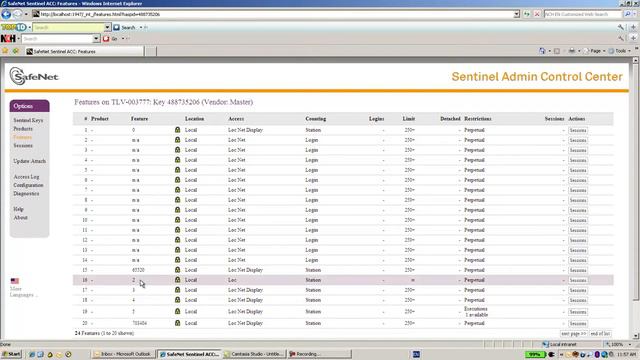Click the Top10 toolbar Search button
This screenshot has width=640, height=360.
(x=124, y=27)
